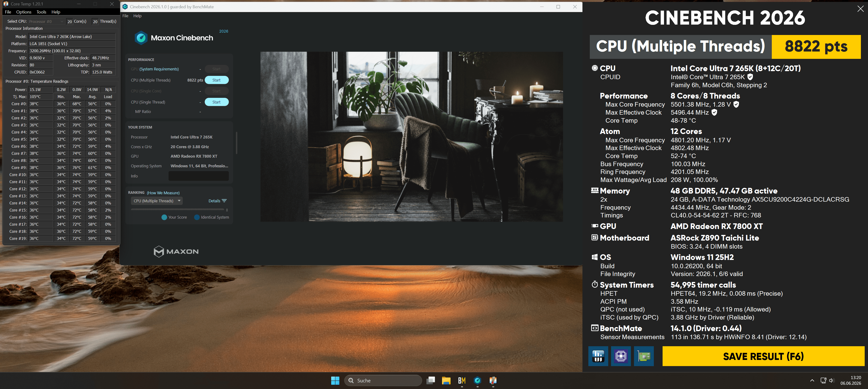Click the verified shield next to CPUID

(x=751, y=77)
